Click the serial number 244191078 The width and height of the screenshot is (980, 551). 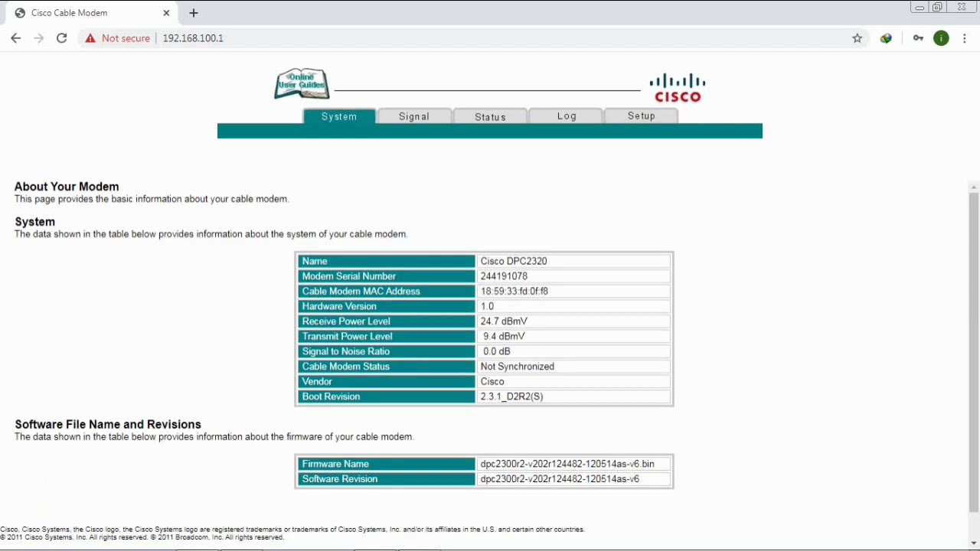tap(504, 276)
